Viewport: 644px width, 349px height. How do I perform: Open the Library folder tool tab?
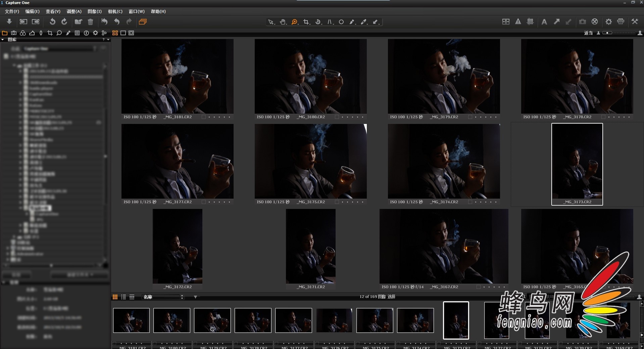5,33
